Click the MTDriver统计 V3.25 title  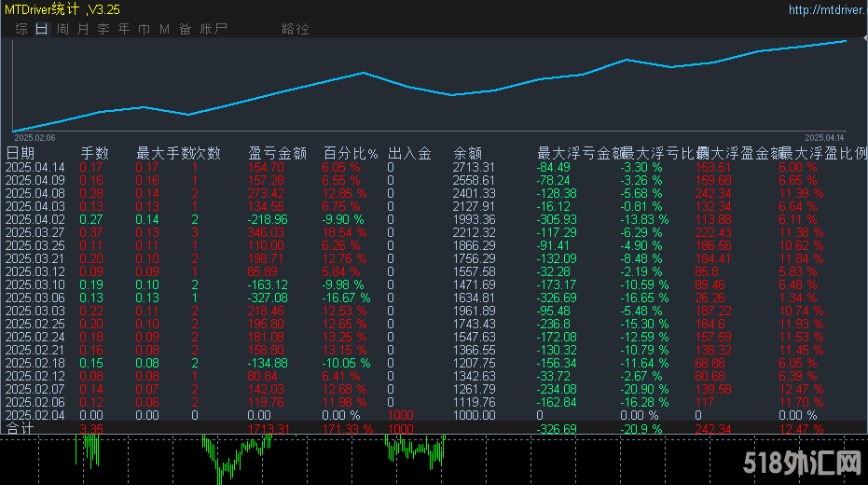[x=62, y=9]
